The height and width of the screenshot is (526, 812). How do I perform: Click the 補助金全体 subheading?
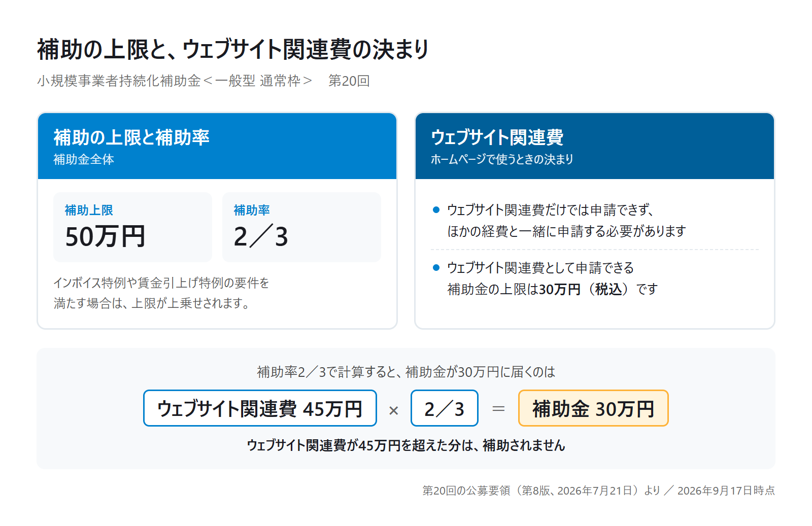pyautogui.click(x=84, y=159)
